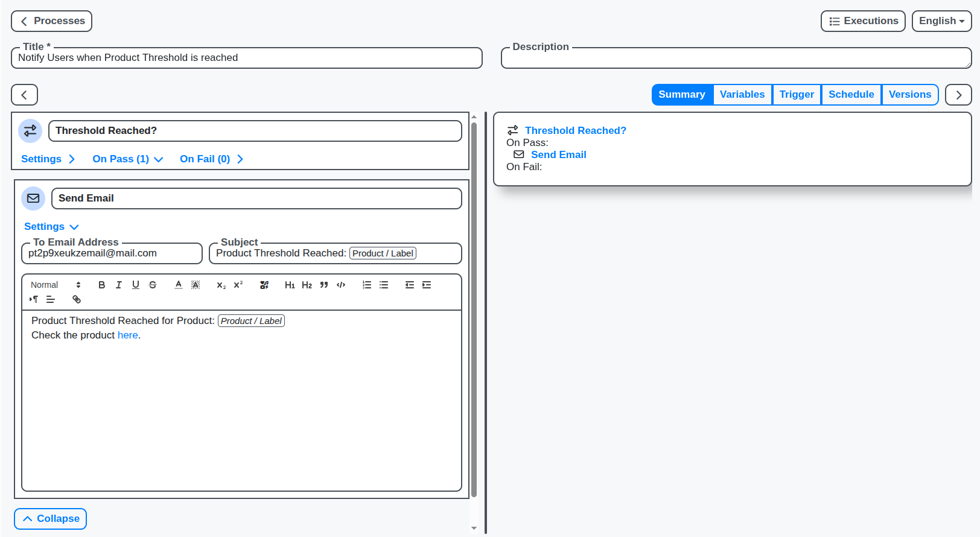Edit the Threshold Reached? step name field
The height and width of the screenshot is (537, 980).
tap(255, 131)
